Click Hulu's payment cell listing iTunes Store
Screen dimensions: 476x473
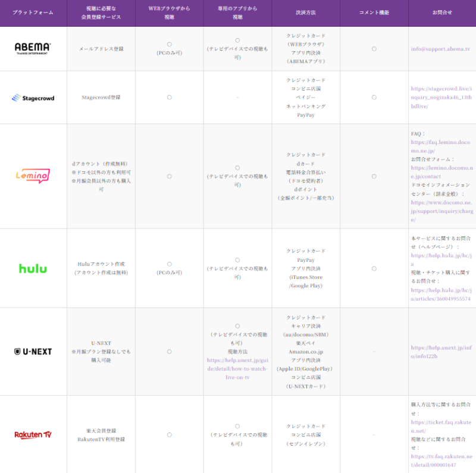306,268
